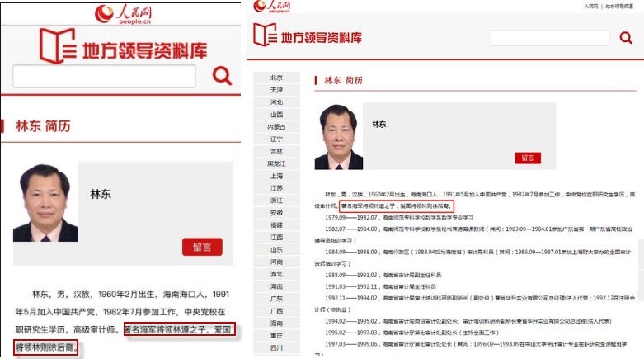This screenshot has height=359, width=644.
Task: Click the resume line starting 1984.09—1988.09
Action: coord(477,252)
